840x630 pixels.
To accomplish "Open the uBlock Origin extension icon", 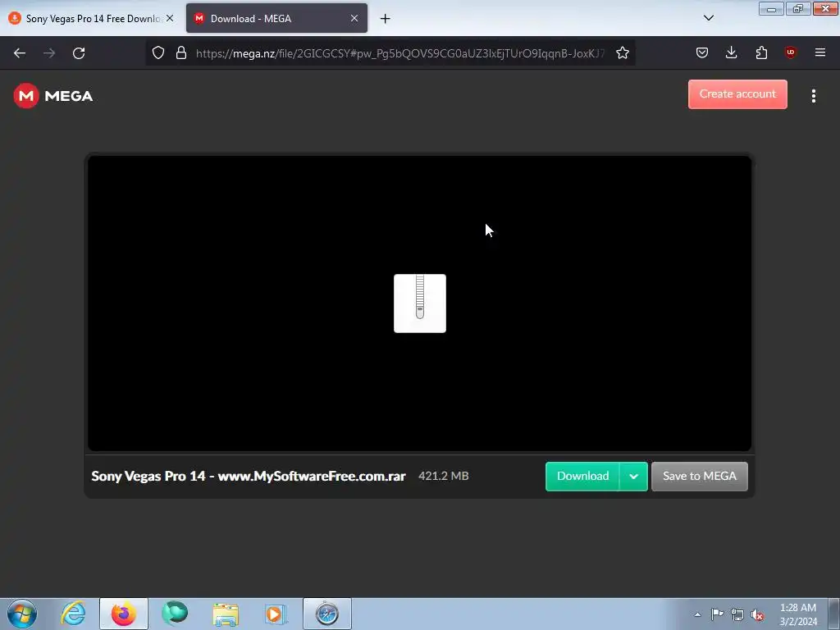I will click(790, 52).
